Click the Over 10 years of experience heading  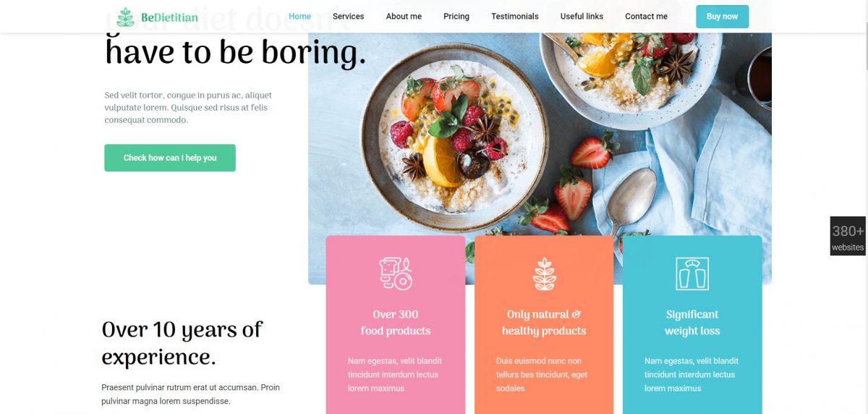pyautogui.click(x=182, y=343)
